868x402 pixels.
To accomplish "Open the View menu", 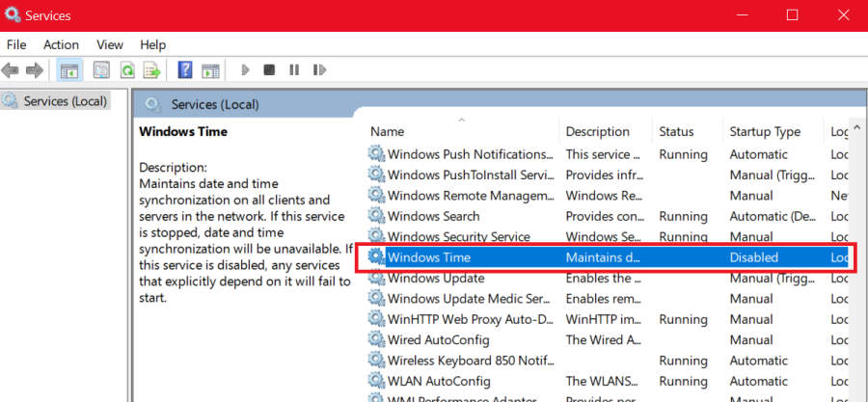I will click(110, 44).
